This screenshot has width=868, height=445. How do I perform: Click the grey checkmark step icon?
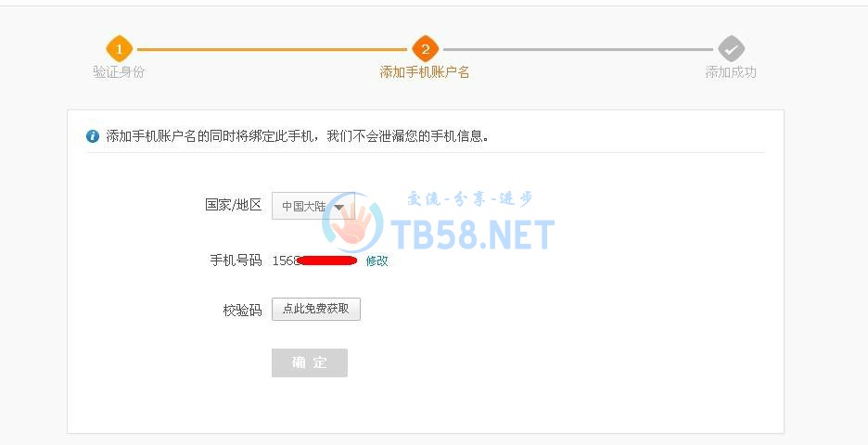[x=732, y=49]
